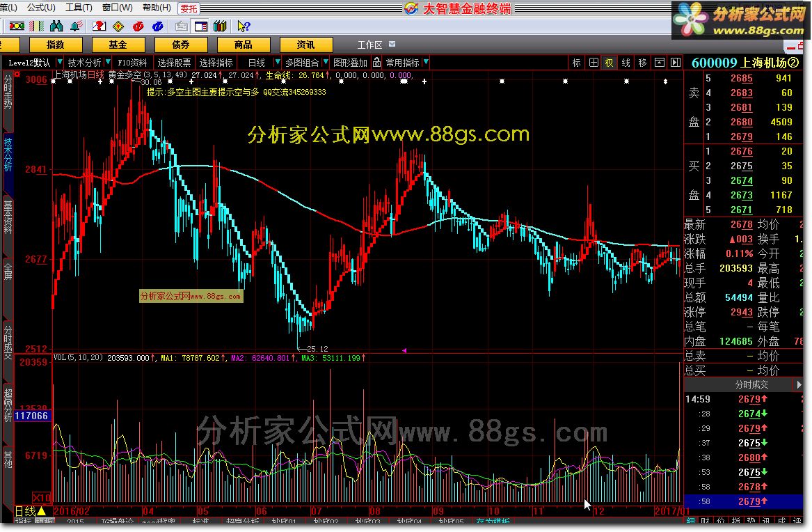Screen dimensions: 812x532
Task: Click the red small icon at chart top-left
Action: click(x=17, y=75)
